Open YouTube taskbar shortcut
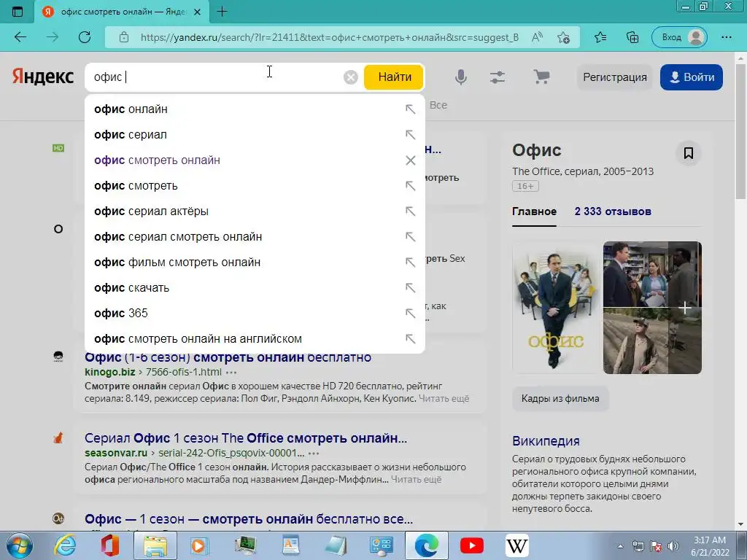 472,545
